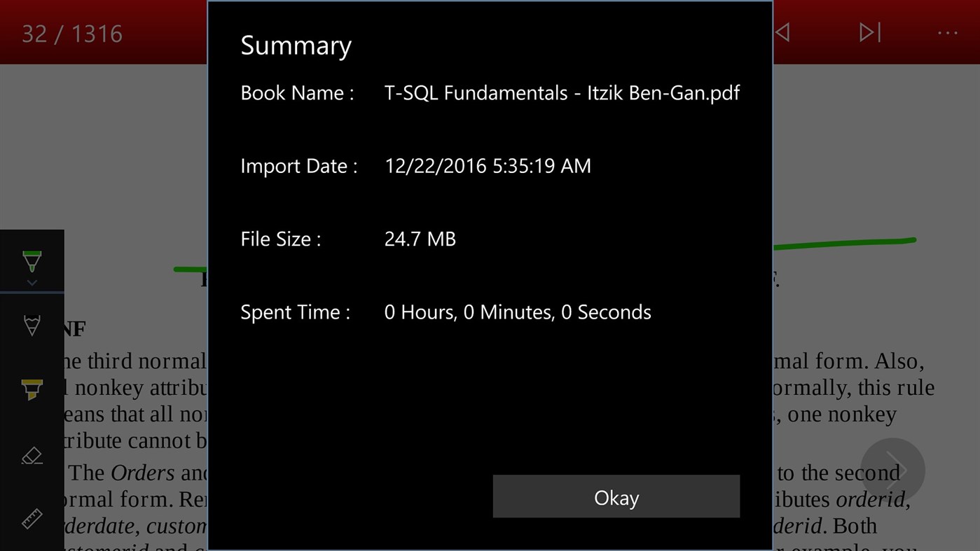
Task: Click the Spent Time field
Action: coord(518,312)
